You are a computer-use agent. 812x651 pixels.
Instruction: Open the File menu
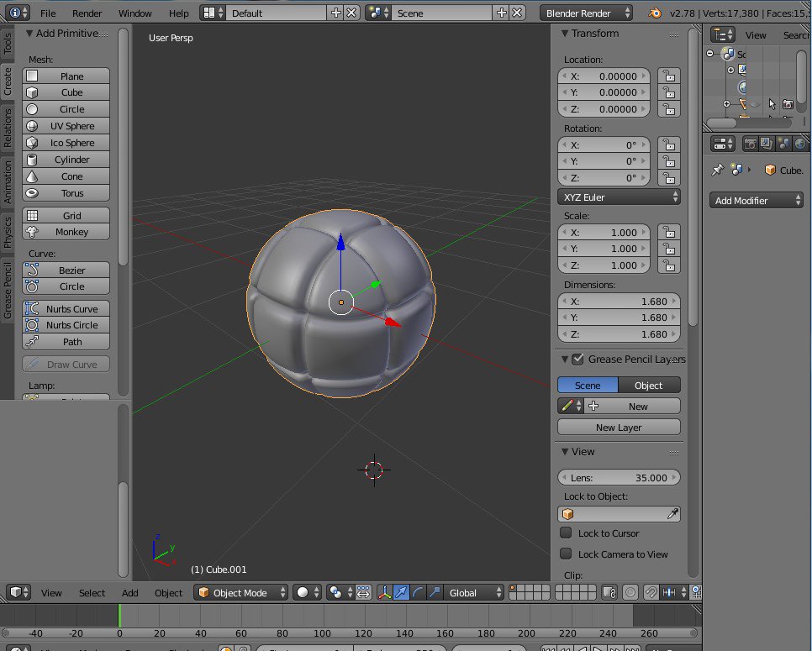coord(48,13)
